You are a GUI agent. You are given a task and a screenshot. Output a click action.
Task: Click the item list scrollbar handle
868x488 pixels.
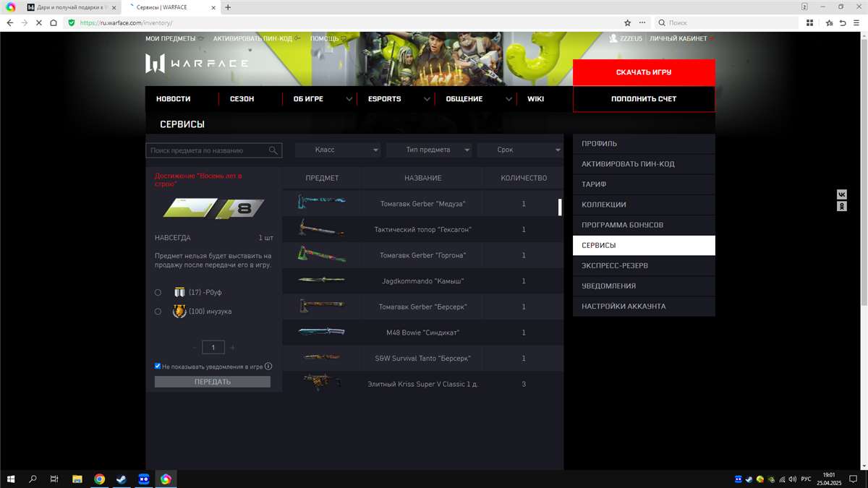click(x=560, y=207)
